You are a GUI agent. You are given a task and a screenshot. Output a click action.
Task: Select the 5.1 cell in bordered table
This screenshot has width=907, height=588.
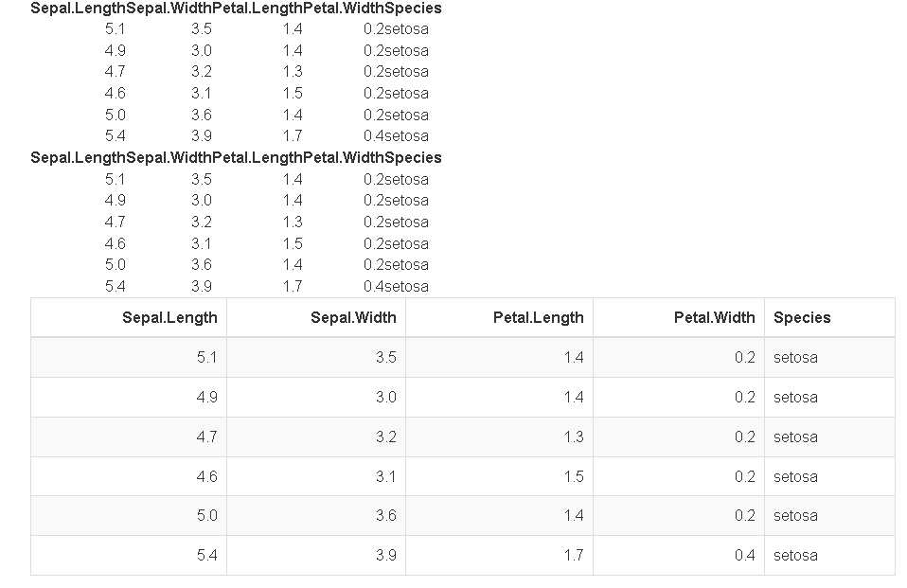[129, 358]
